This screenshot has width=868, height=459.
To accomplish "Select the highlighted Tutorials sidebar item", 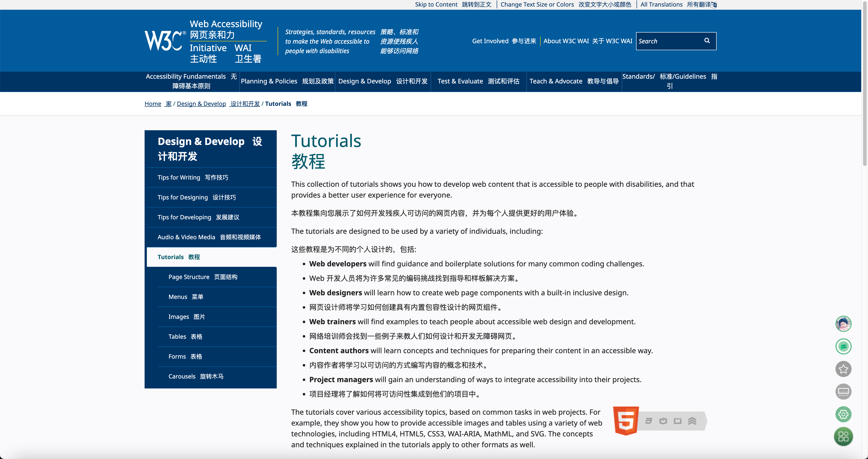I will point(212,257).
